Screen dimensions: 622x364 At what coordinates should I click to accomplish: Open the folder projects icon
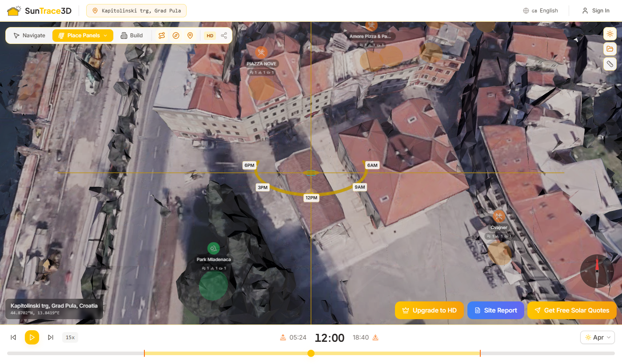610,49
